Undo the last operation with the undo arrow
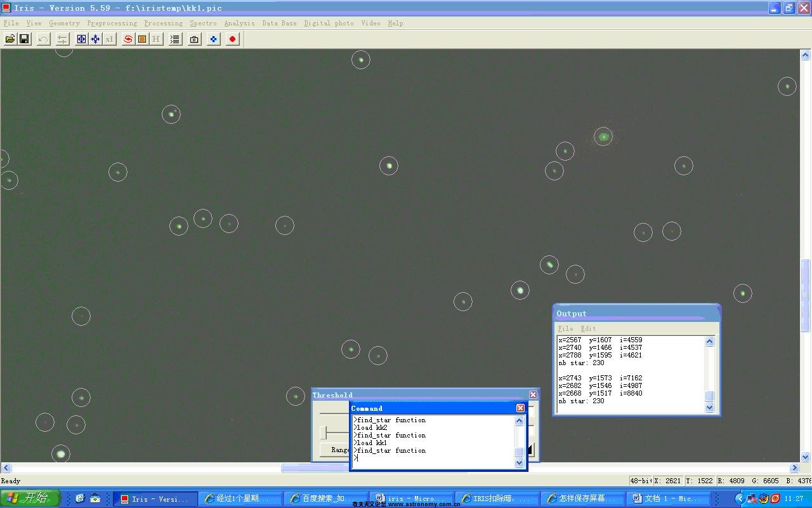The image size is (812, 508). [x=43, y=39]
